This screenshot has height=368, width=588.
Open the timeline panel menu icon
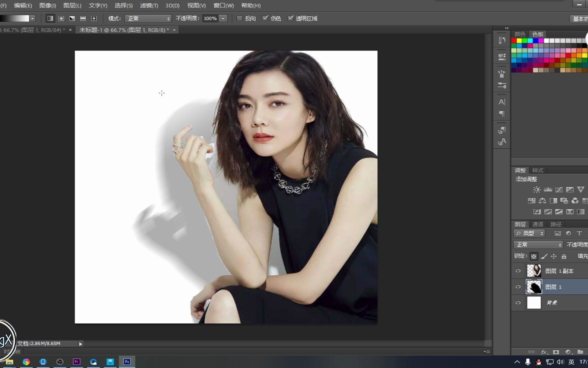pos(487,351)
